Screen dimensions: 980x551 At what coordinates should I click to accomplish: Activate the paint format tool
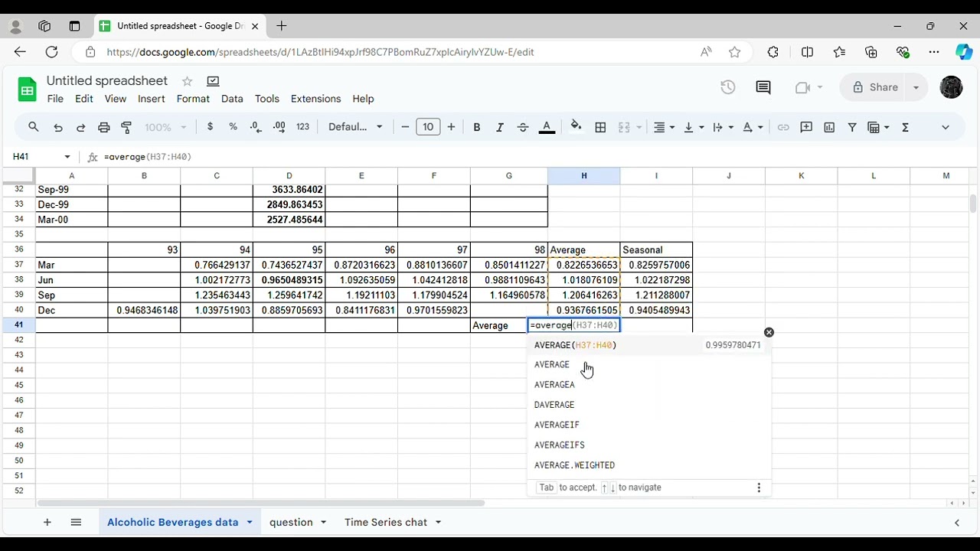click(127, 127)
